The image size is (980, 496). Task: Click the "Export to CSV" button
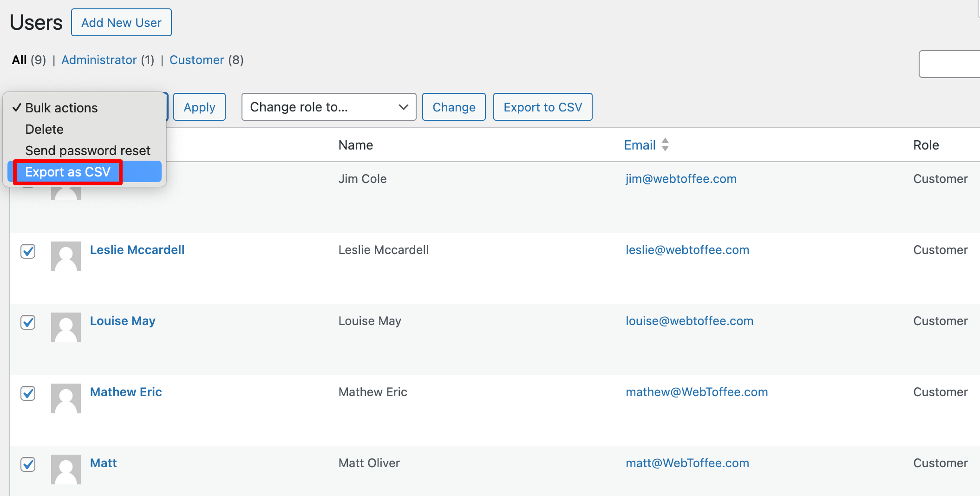click(542, 107)
